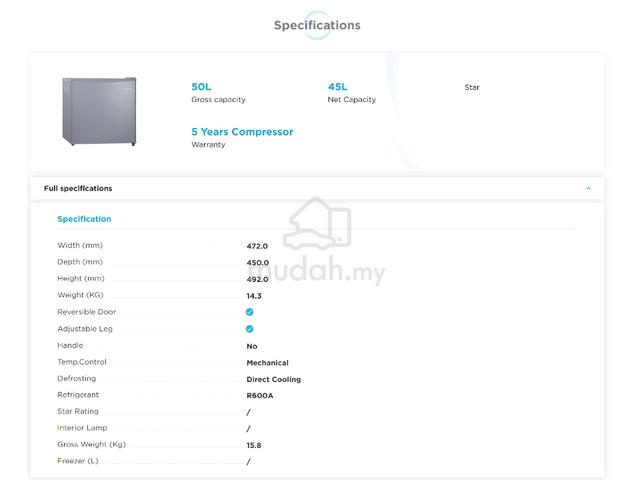Click the Weight (KG) label
This screenshot has height=480, width=635.
tap(81, 295)
